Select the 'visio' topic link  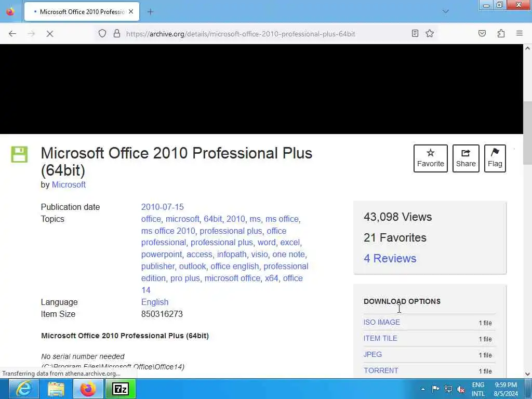260,255
